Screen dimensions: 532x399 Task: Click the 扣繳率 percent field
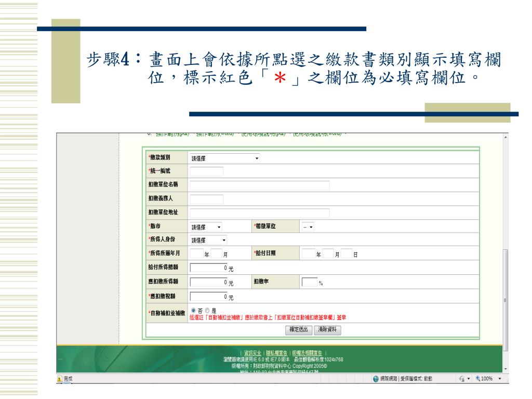[310, 282]
